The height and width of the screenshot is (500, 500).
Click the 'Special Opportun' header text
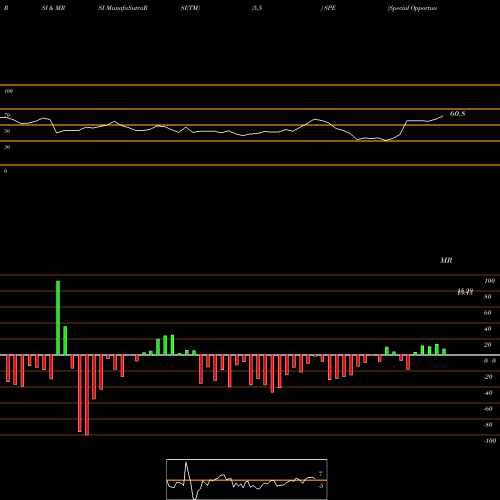pyautogui.click(x=412, y=8)
